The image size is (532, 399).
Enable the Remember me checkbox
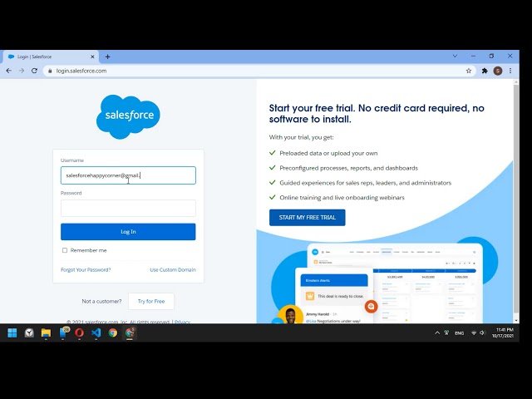point(65,250)
